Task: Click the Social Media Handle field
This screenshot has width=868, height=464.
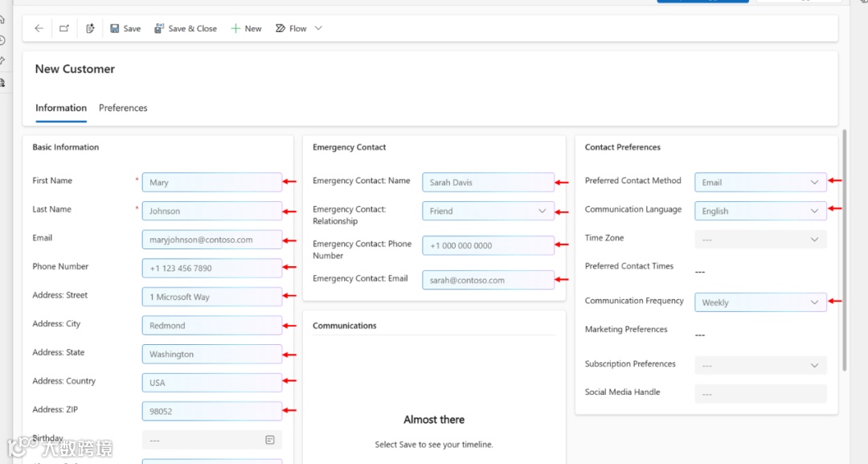Action: click(760, 394)
